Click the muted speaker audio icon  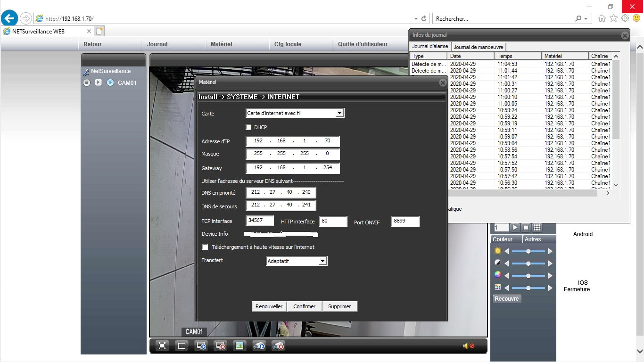point(469,346)
